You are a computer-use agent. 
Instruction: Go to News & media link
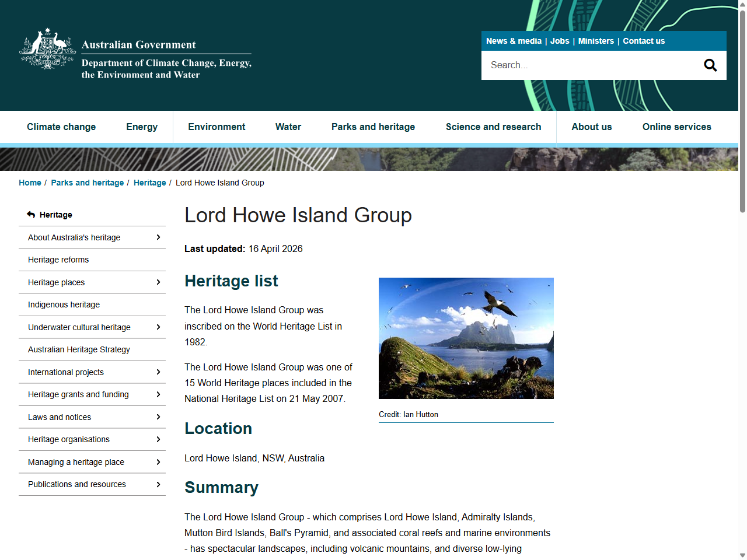tap(514, 41)
